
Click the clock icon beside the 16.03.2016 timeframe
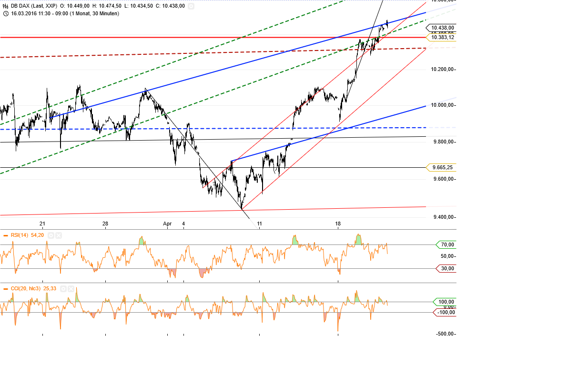[6, 14]
